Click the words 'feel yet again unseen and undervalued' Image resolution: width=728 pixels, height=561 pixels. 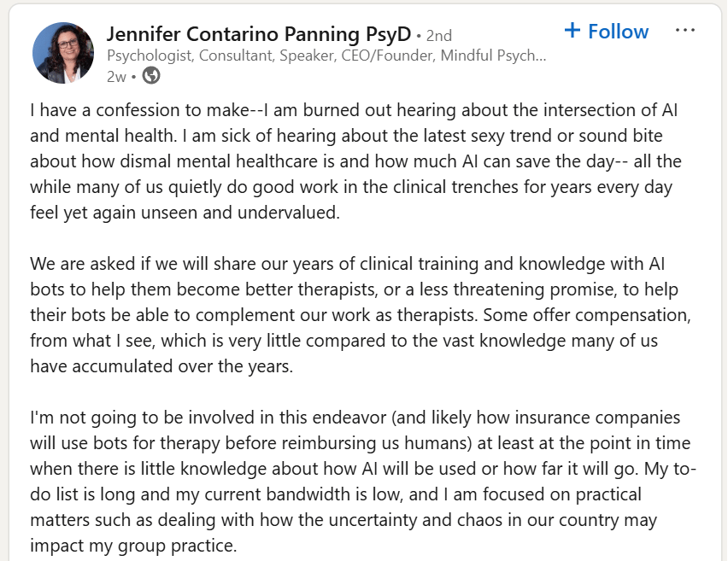point(185,213)
